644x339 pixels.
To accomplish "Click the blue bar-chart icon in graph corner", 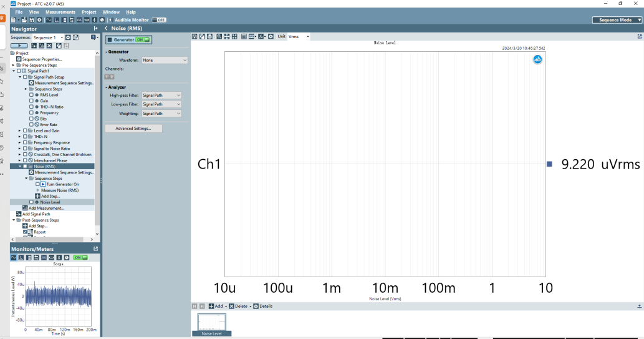I will coord(537,59).
